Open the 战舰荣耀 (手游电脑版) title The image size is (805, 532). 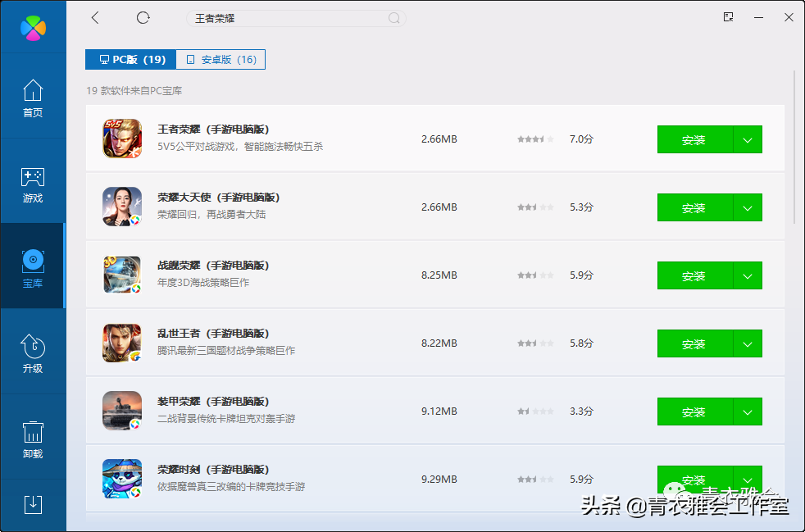click(x=213, y=266)
